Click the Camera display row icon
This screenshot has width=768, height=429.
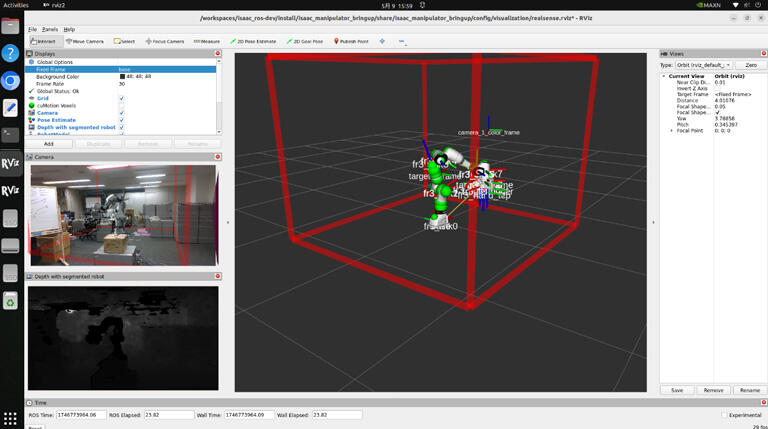pyautogui.click(x=32, y=113)
